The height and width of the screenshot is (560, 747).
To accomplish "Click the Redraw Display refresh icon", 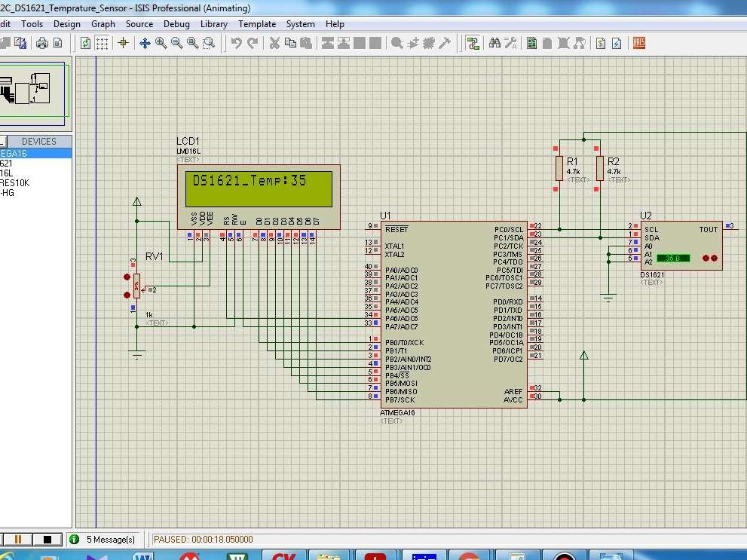I will [x=85, y=43].
